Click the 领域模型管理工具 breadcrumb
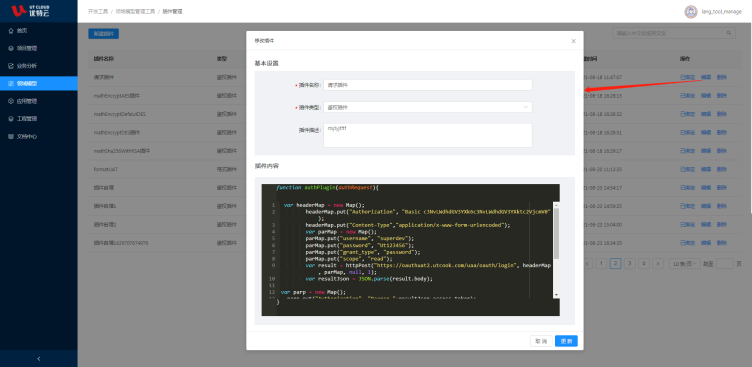The width and height of the screenshot is (752, 367). [x=135, y=11]
